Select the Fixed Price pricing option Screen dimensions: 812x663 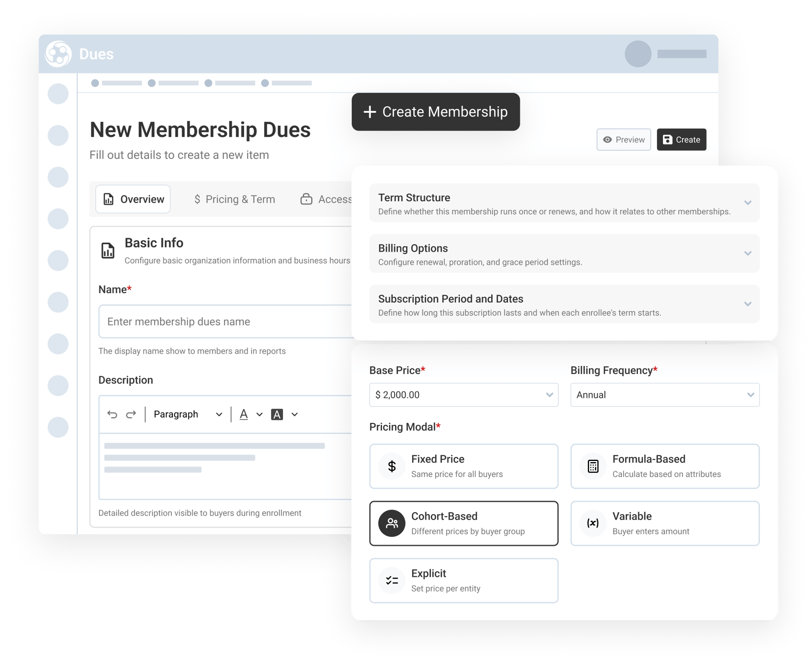tap(464, 466)
